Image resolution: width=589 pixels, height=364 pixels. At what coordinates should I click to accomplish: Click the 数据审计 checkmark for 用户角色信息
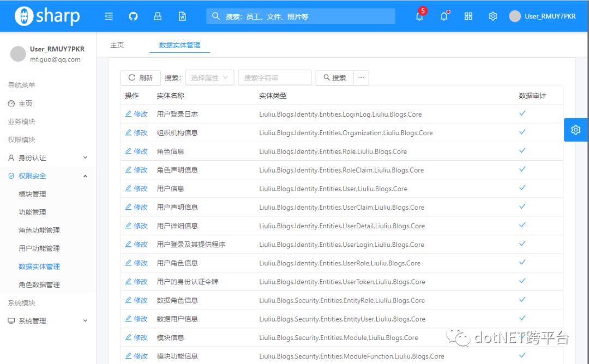(x=522, y=262)
